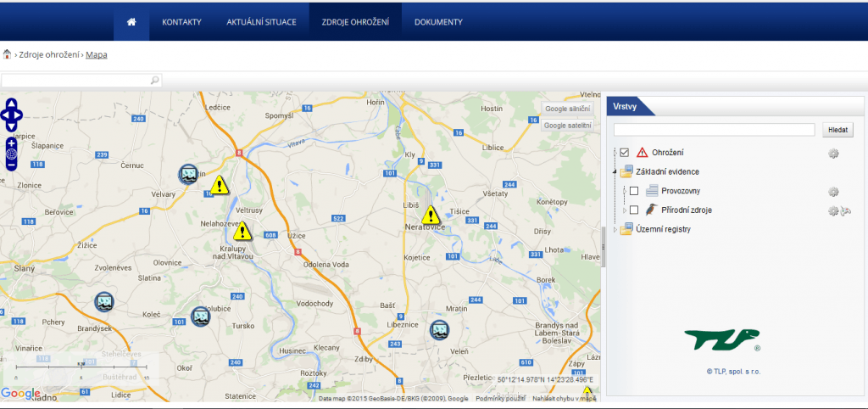Switch the map to Google satelitní

(x=567, y=125)
